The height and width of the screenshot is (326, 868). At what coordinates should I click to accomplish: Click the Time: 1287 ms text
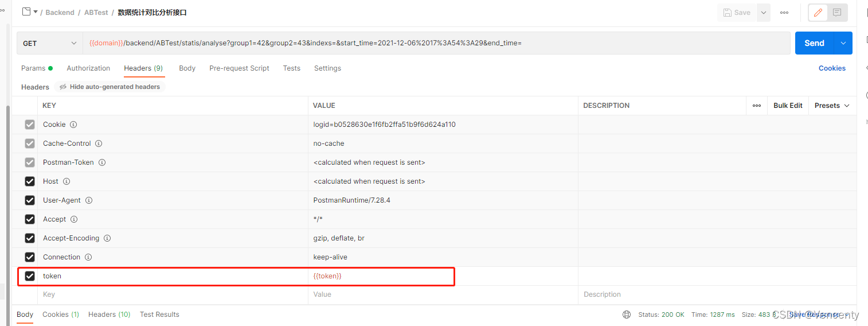713,315
